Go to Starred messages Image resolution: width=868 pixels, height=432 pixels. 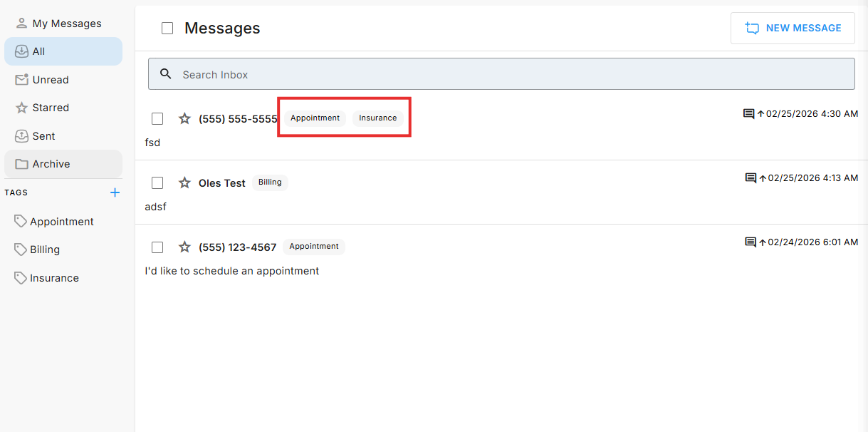(51, 108)
